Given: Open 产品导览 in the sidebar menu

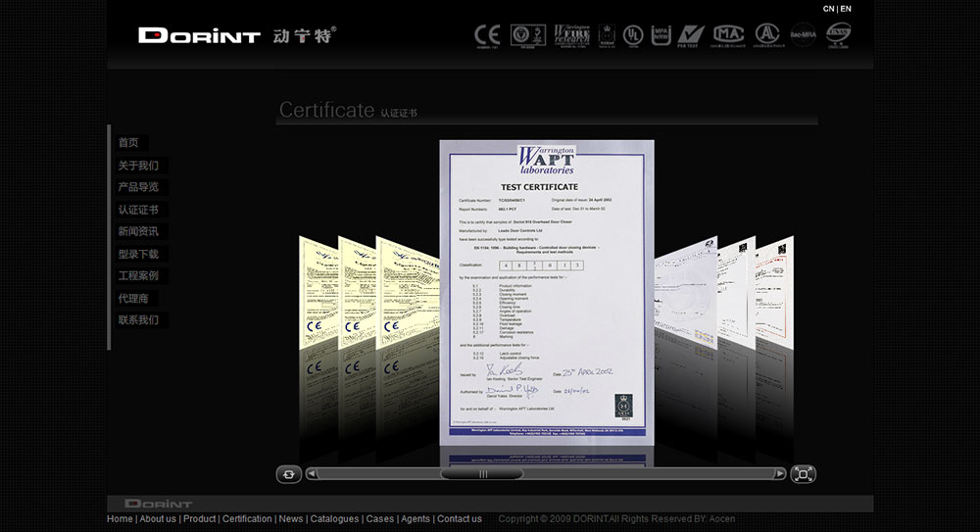Looking at the screenshot, I should tap(139, 187).
